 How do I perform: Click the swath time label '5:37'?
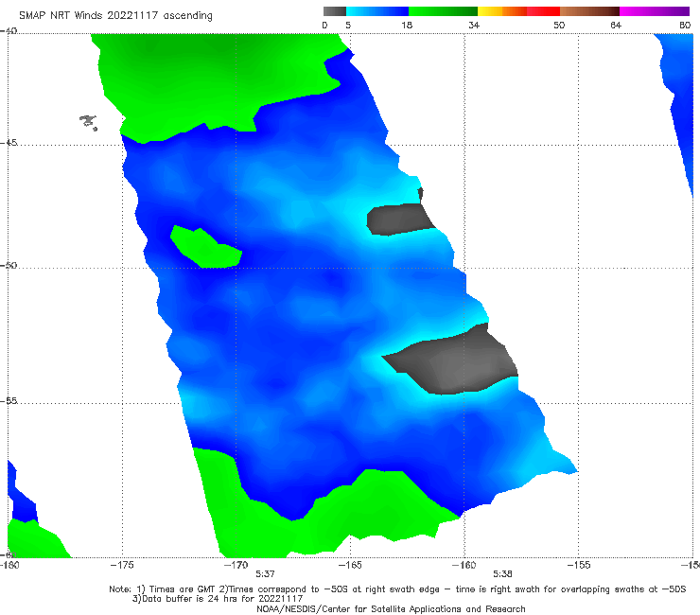265,574
